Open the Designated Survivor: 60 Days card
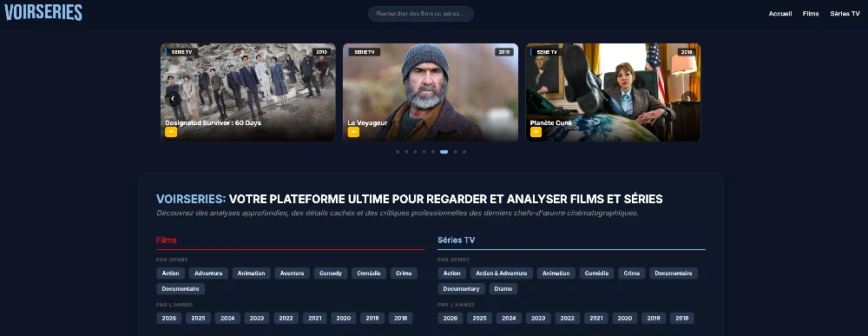868x336 pixels. tap(248, 92)
